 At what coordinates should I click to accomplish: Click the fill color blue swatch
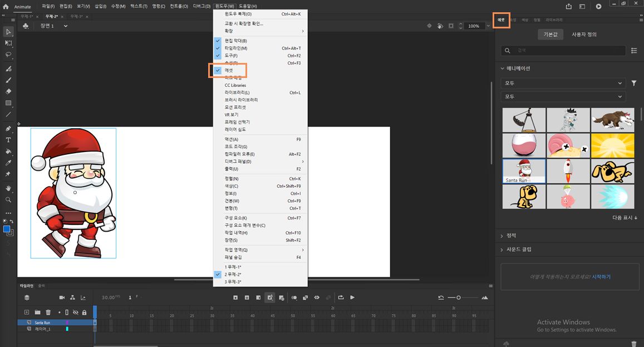click(7, 229)
